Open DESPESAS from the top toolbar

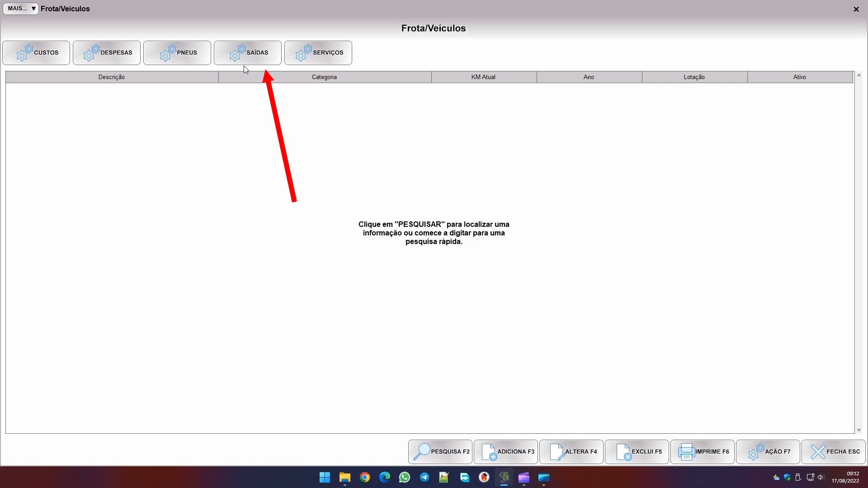point(107,53)
